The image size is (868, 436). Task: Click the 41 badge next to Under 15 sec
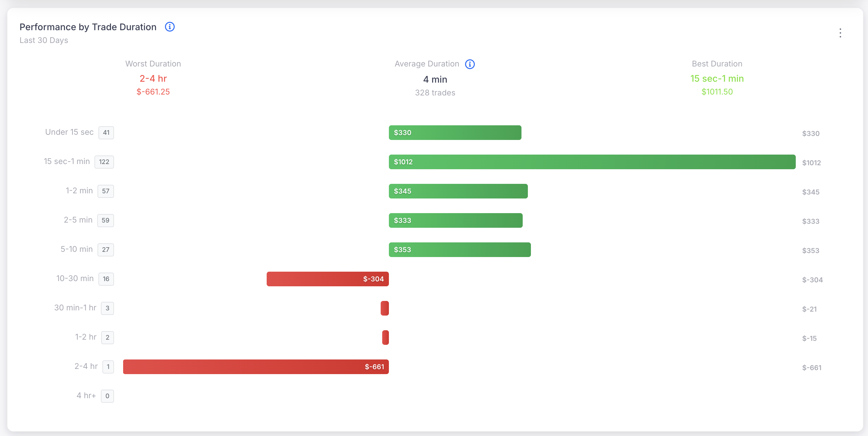pos(106,133)
